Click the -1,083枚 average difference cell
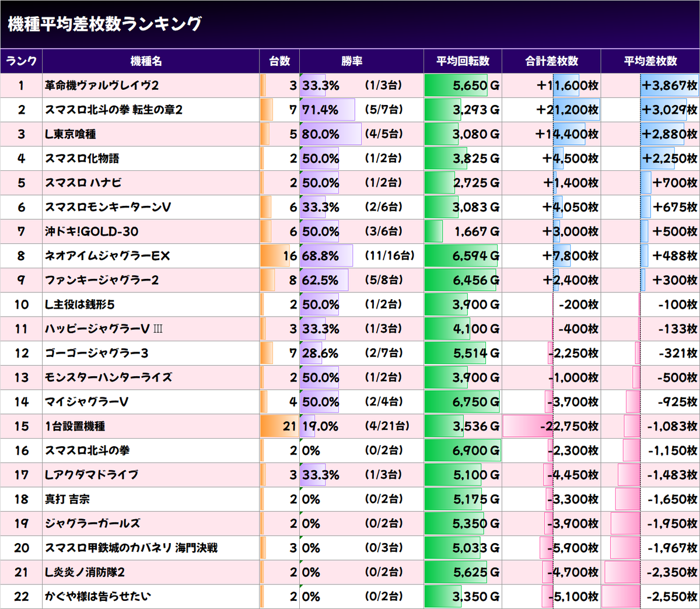The height and width of the screenshot is (609, 700). [x=650, y=426]
